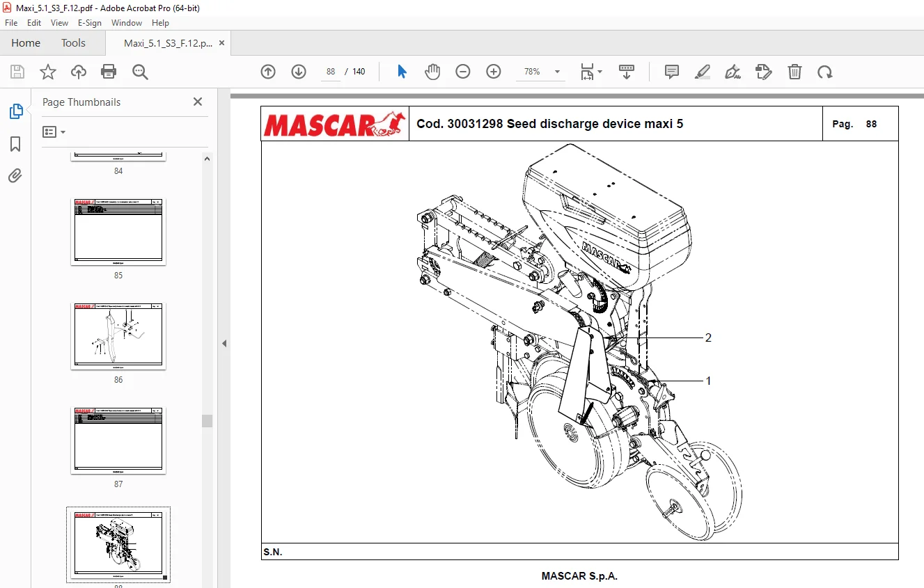Image resolution: width=924 pixels, height=588 pixels.
Task: Open the Help menu
Action: pos(160,23)
